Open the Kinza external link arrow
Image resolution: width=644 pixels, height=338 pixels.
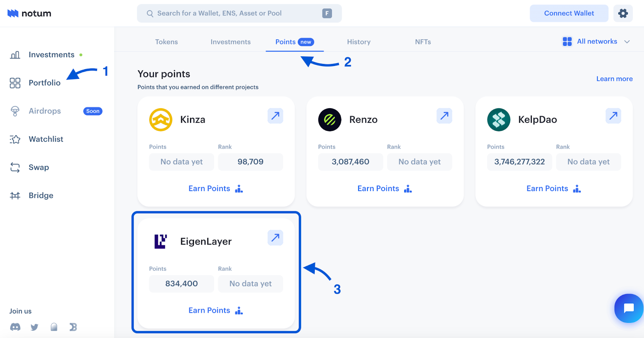275,116
